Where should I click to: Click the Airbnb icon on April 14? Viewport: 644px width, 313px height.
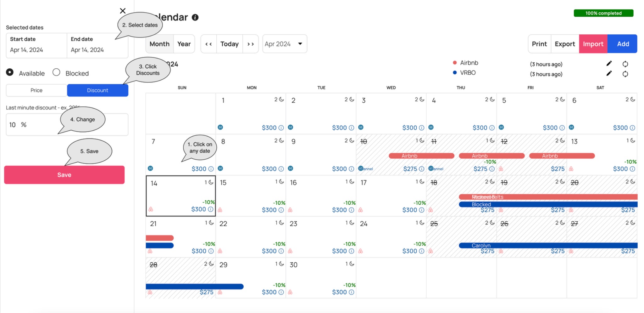(x=151, y=209)
